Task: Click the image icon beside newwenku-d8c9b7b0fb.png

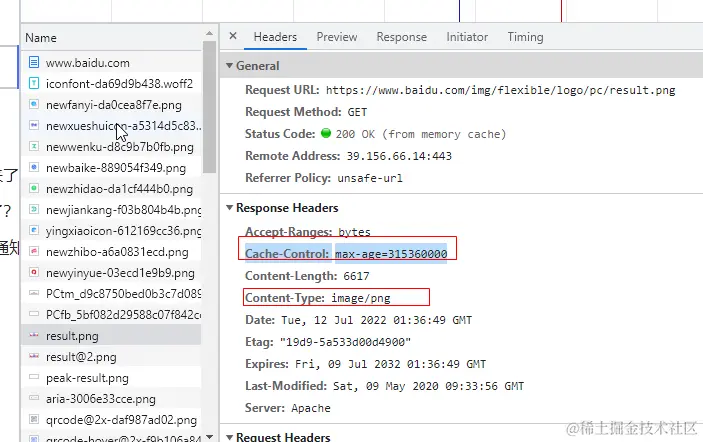Action: 34,146
